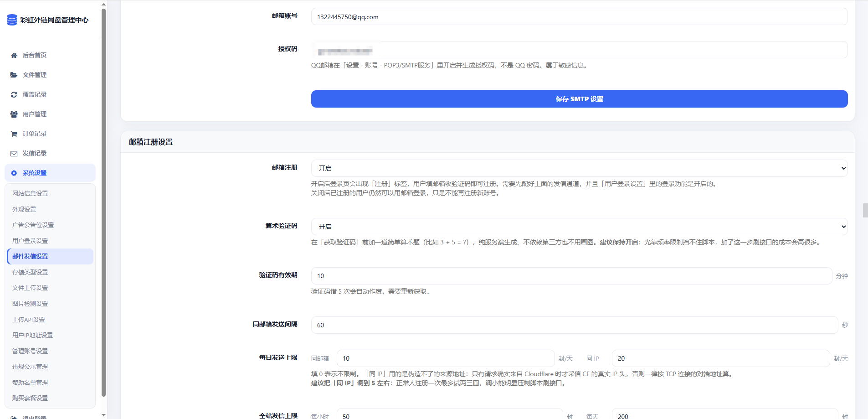Click the 授权码 input field
Screen dimensions: 868x419
click(x=579, y=50)
